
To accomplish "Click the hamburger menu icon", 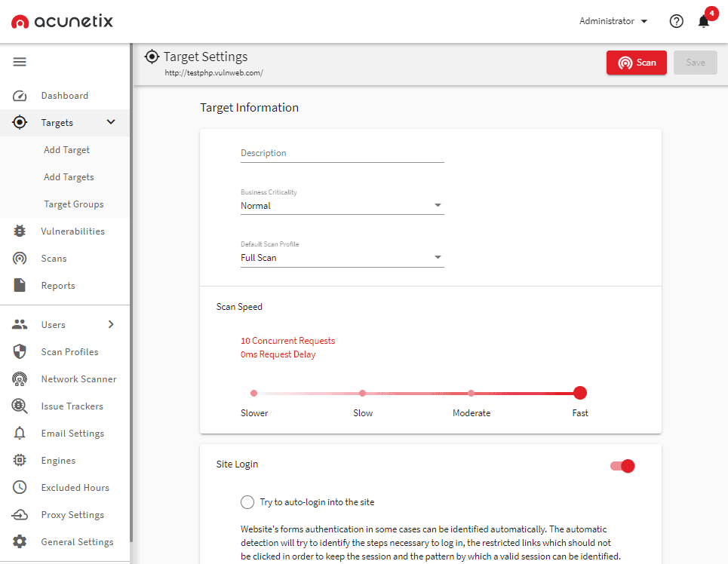I will (20, 62).
